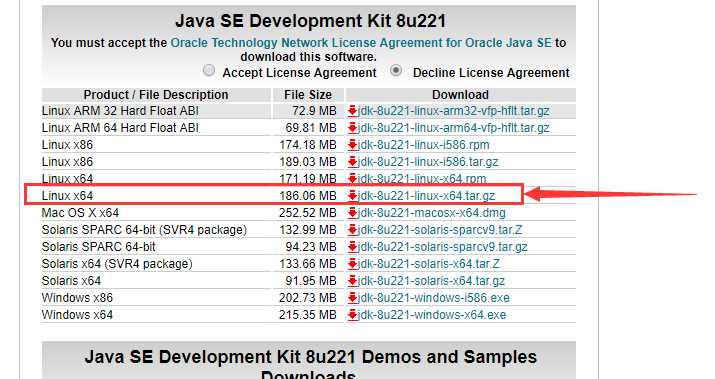Click download arrow icon beside linux-i586.tar.gz
The width and height of the screenshot is (715, 379).
tap(352, 162)
